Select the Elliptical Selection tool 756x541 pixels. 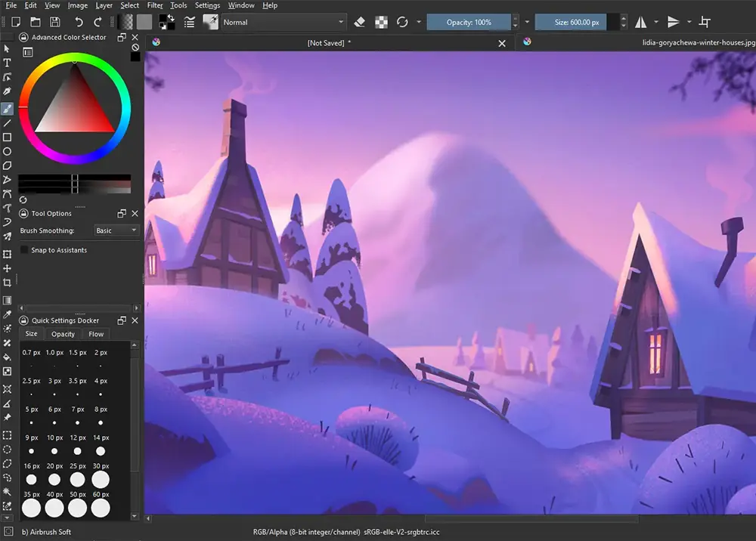click(x=7, y=449)
